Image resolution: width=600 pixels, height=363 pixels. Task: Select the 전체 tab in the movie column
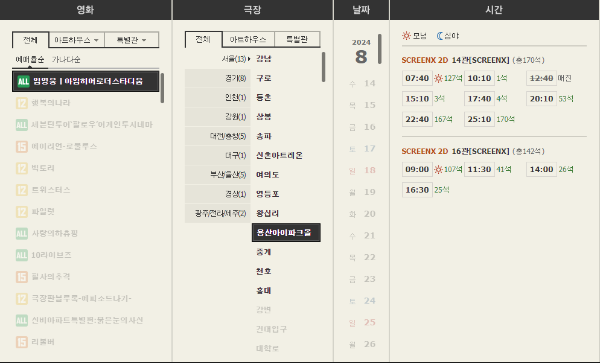(x=30, y=40)
